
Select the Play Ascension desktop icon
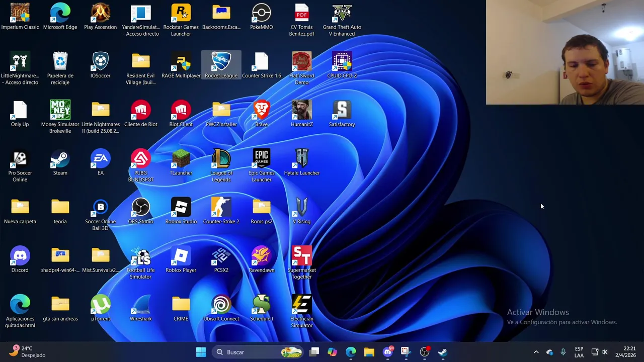101,16
